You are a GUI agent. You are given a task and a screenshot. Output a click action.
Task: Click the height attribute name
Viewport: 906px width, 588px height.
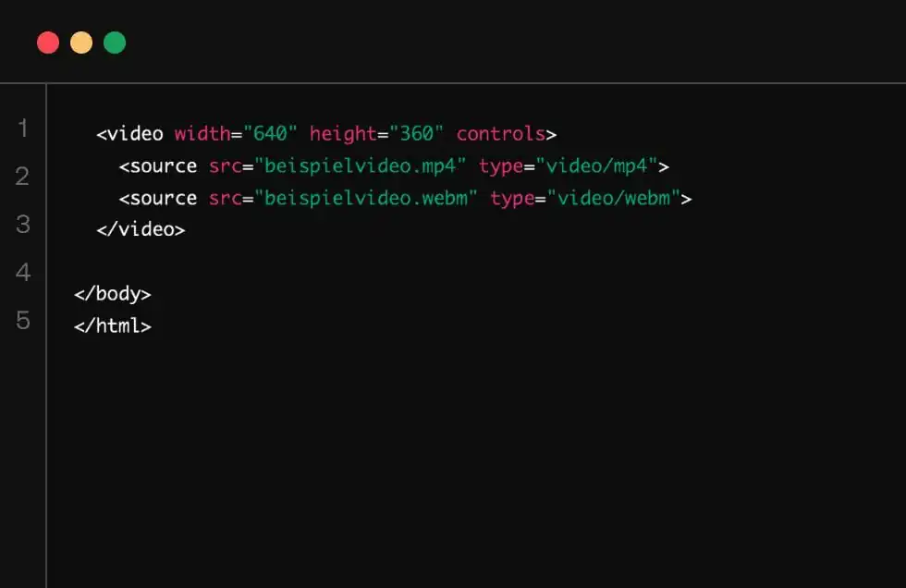343,135
